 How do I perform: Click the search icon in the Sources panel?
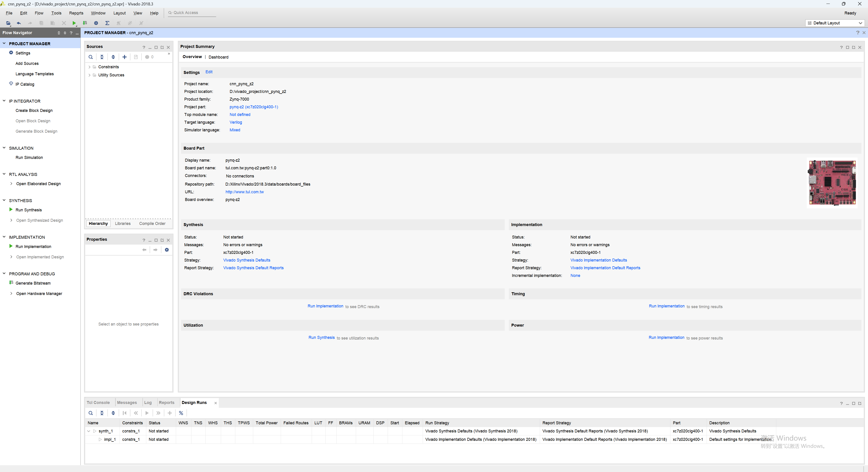coord(91,57)
